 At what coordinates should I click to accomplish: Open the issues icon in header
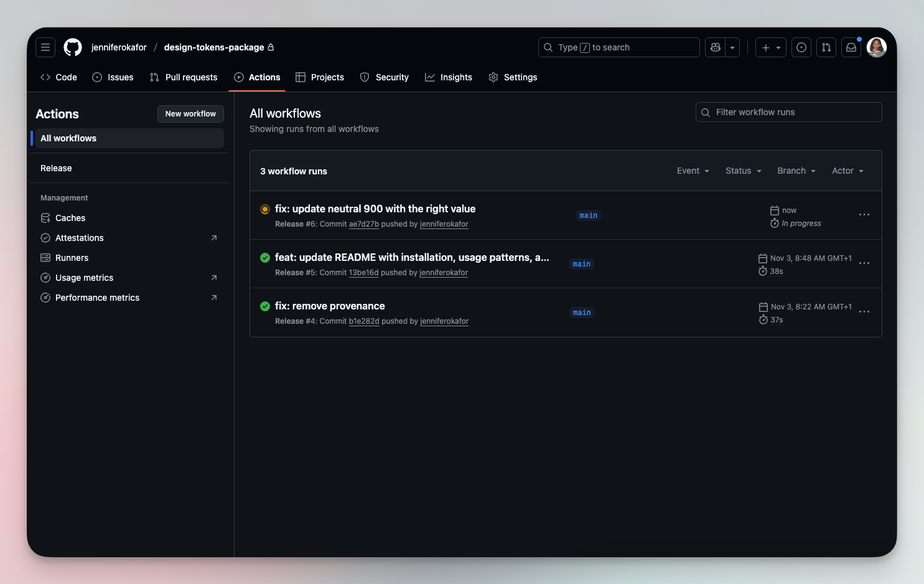tap(801, 47)
